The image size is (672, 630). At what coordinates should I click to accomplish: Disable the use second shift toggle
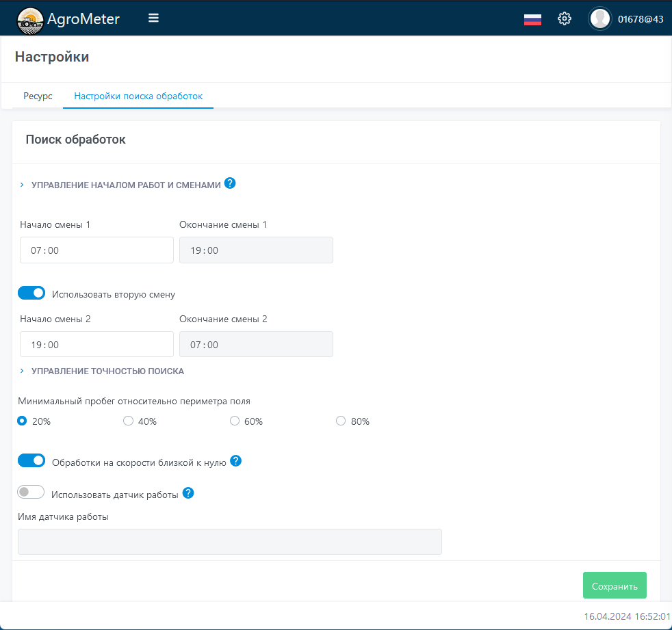(x=31, y=293)
